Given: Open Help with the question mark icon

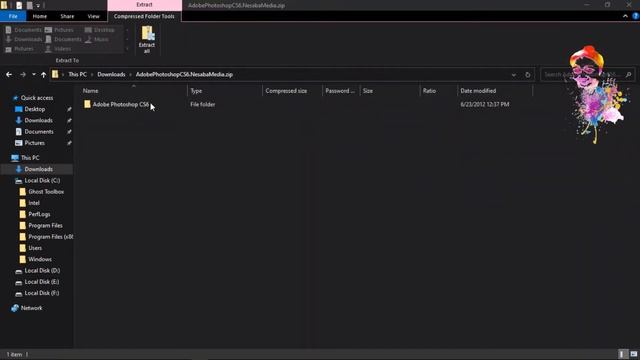Looking at the screenshot, I should coord(636,16).
